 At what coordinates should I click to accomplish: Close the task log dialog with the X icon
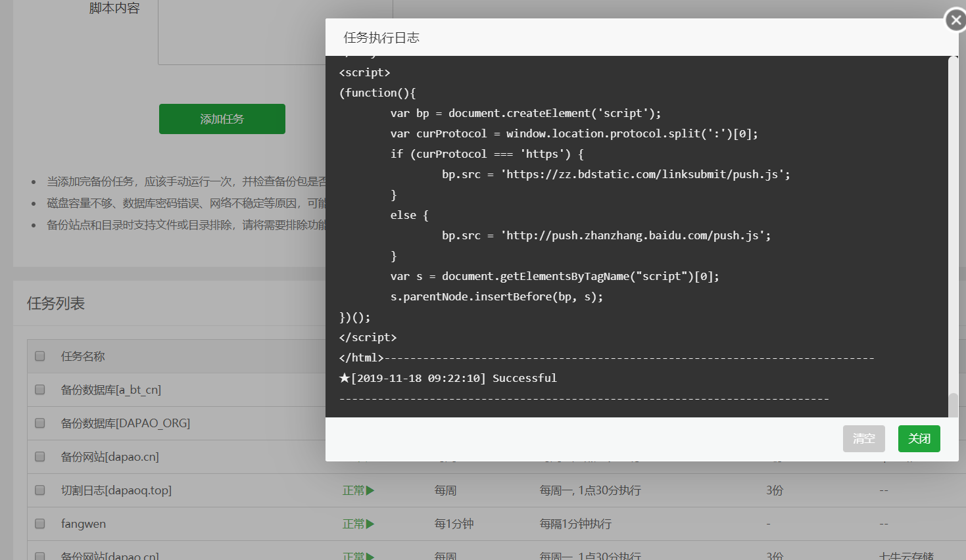[955, 20]
